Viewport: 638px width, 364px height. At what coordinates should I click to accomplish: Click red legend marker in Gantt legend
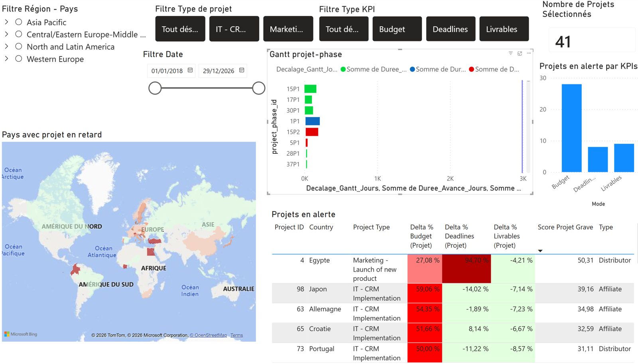(x=472, y=69)
